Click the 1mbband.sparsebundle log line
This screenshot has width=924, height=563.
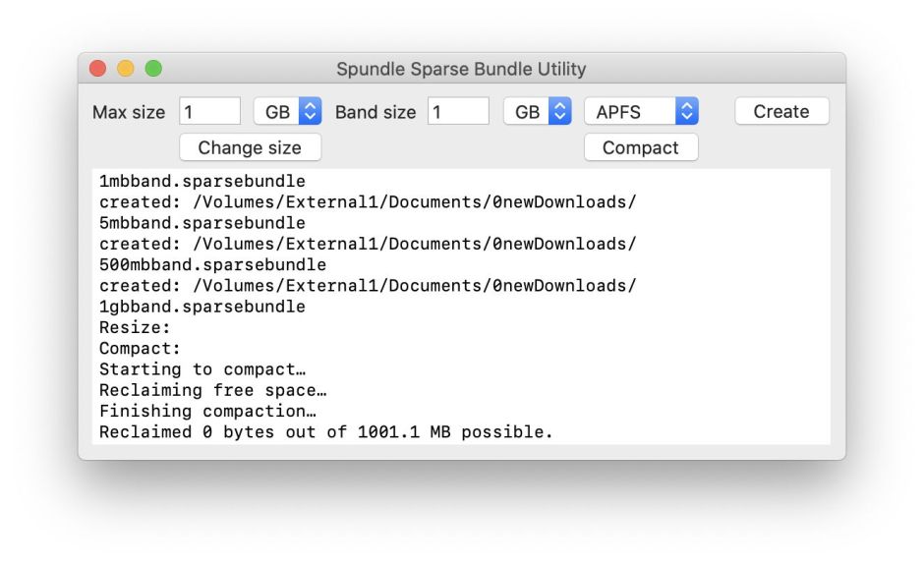pos(202,181)
